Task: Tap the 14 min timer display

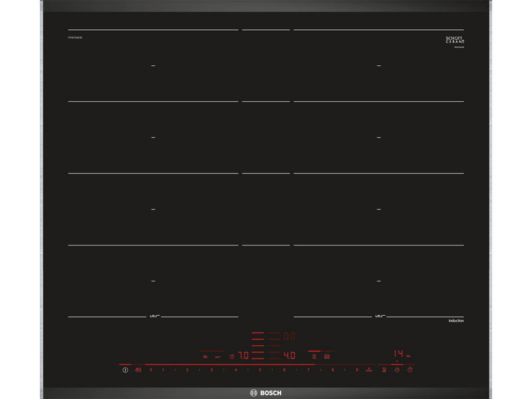Action: (x=399, y=353)
